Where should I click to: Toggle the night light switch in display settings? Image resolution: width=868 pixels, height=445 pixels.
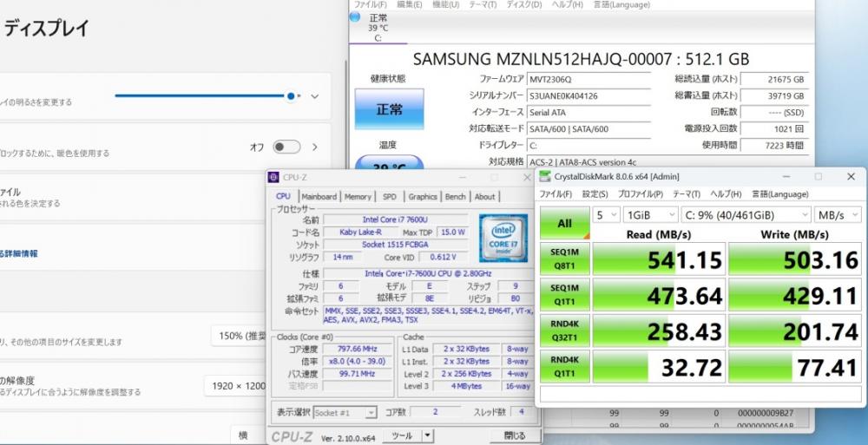pyautogui.click(x=286, y=147)
